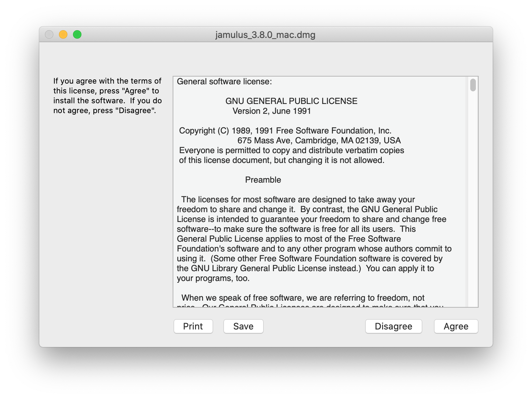The height and width of the screenshot is (399, 532).
Task: Click the grayed-out close button
Action: pos(49,34)
